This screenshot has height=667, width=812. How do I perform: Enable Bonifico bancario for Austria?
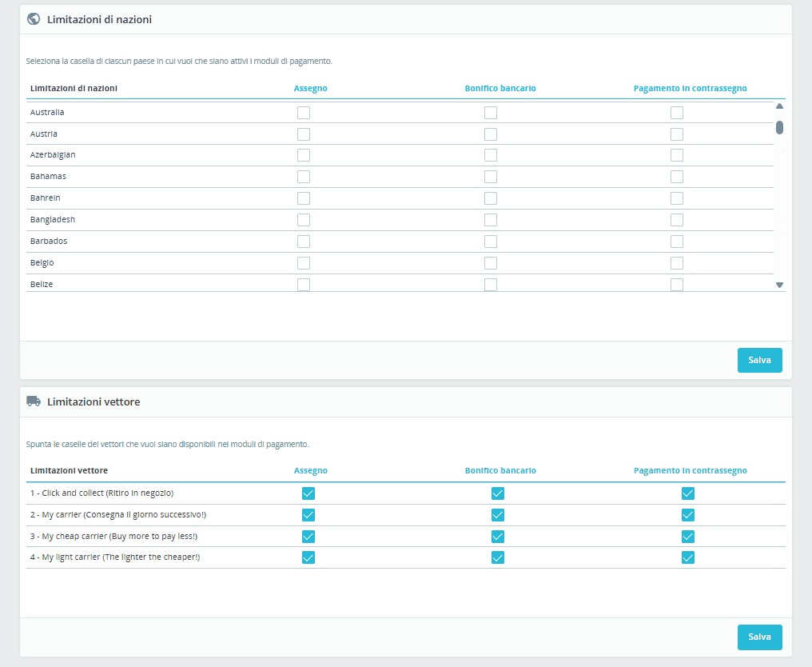(491, 134)
